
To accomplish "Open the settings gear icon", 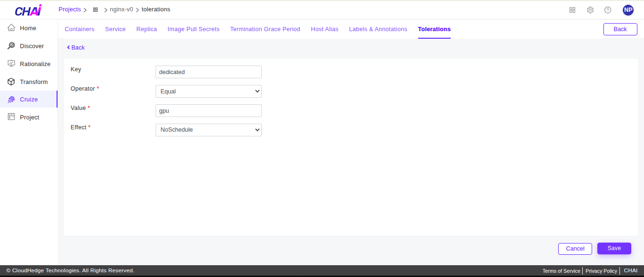I will pos(590,10).
